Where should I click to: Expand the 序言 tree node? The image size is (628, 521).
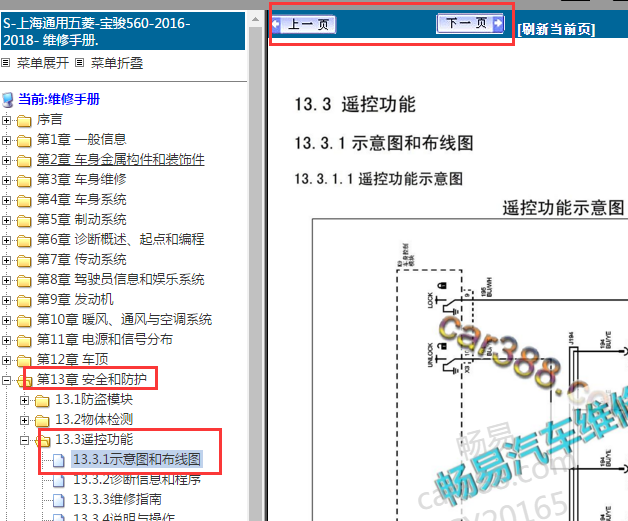click(6, 120)
